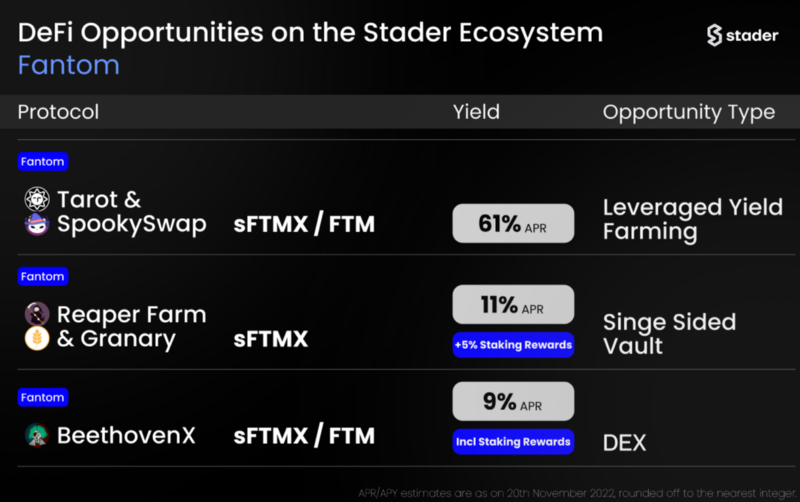Click the Incl Staking Rewards pill
Viewport: 800px width, 502px height.
513,442
